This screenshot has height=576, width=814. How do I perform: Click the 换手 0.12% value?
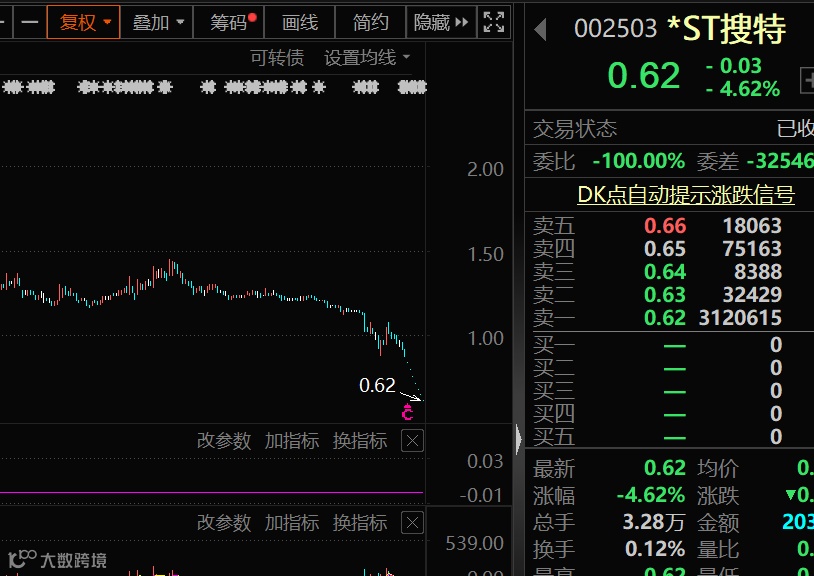pos(655,548)
